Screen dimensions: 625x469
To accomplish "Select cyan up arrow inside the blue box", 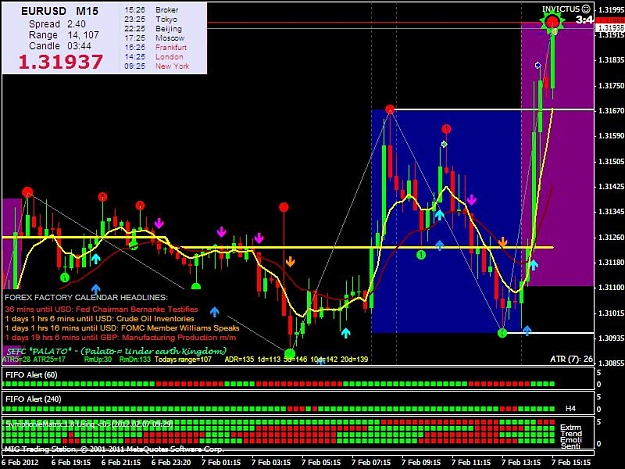I will click(x=439, y=215).
